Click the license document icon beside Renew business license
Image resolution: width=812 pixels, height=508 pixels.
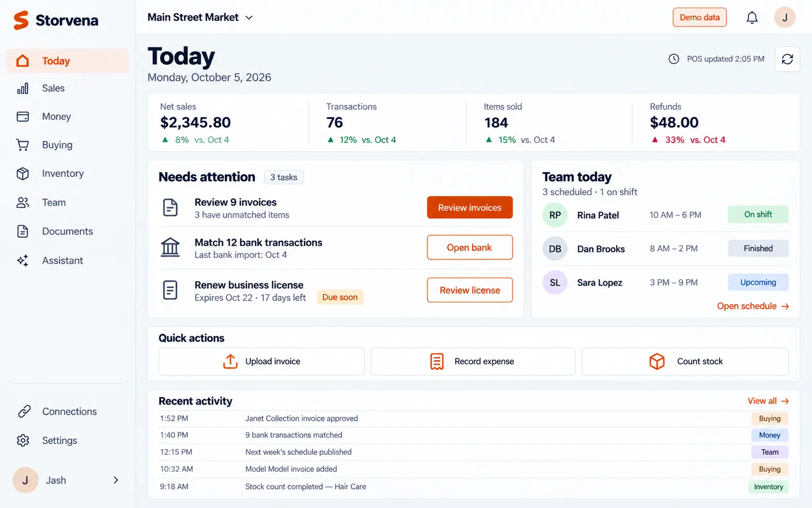[x=170, y=290]
